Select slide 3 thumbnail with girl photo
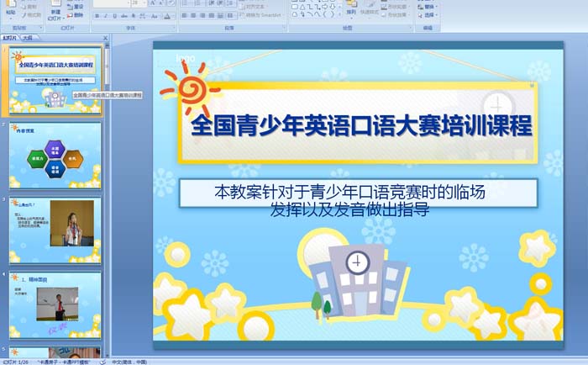The height and width of the screenshot is (365, 588). point(55,230)
